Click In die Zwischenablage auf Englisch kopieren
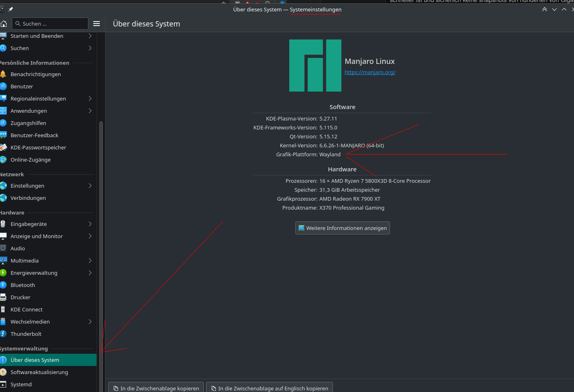 (x=269, y=388)
